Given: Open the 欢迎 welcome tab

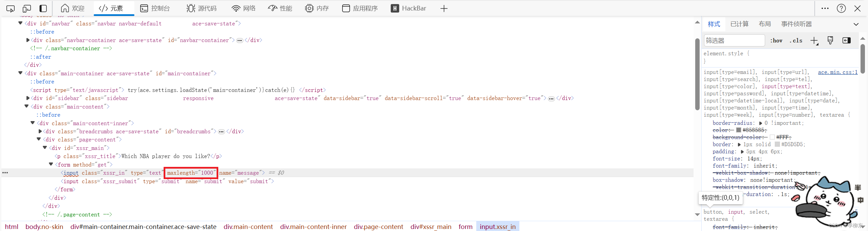Looking at the screenshot, I should point(72,8).
